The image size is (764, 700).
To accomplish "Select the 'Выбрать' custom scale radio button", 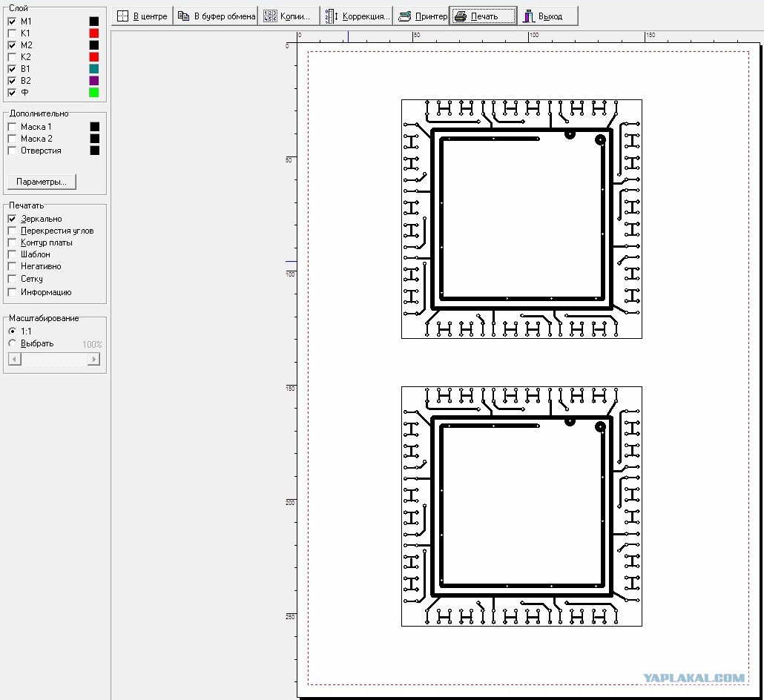I will pos(12,343).
